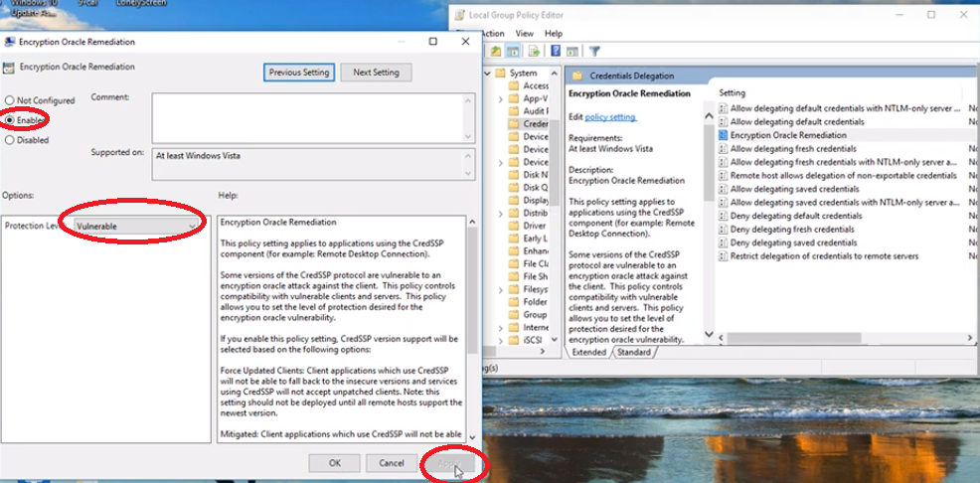Click inside the Comment text box
The image size is (980, 483).
coord(311,117)
